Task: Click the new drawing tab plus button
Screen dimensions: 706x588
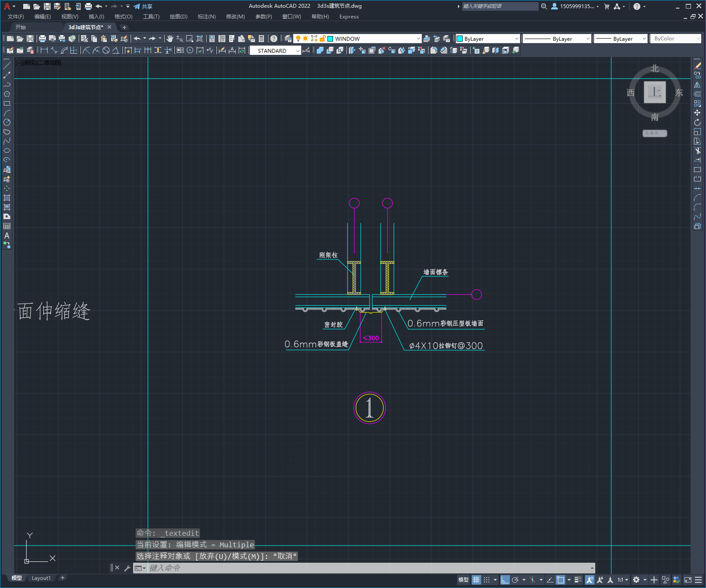Action: [x=124, y=27]
